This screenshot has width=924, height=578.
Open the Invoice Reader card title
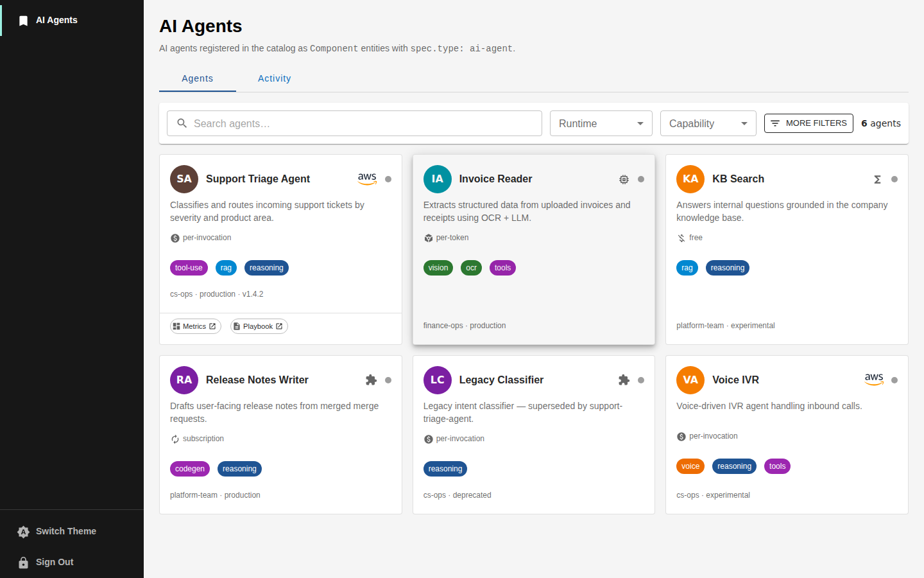point(495,179)
